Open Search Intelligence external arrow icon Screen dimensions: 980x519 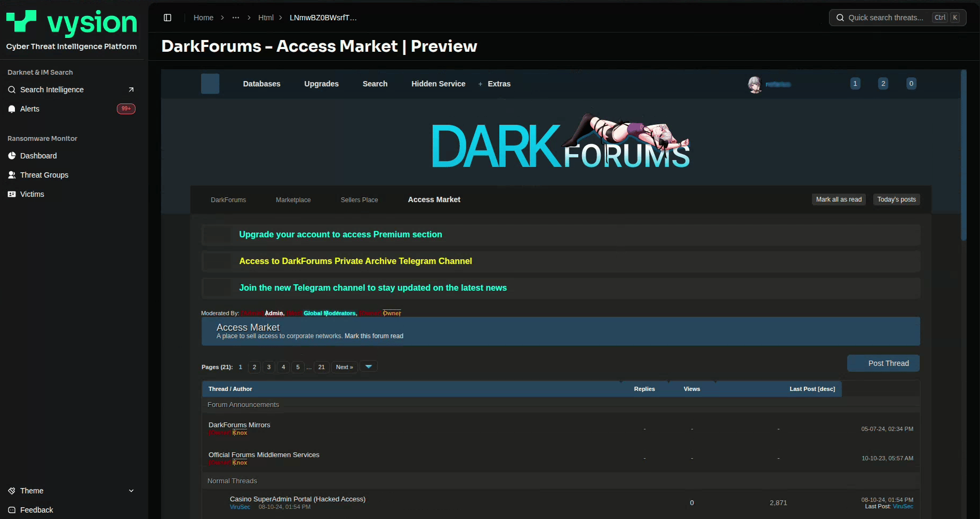tap(131, 90)
